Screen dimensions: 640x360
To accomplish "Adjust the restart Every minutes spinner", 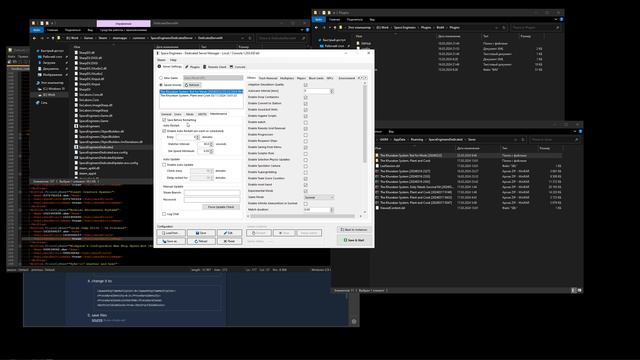I will point(198,137).
